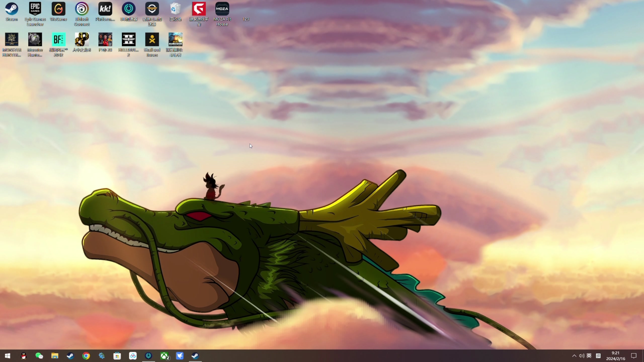Select the Epic Games Launcher desktop icon

35,9
